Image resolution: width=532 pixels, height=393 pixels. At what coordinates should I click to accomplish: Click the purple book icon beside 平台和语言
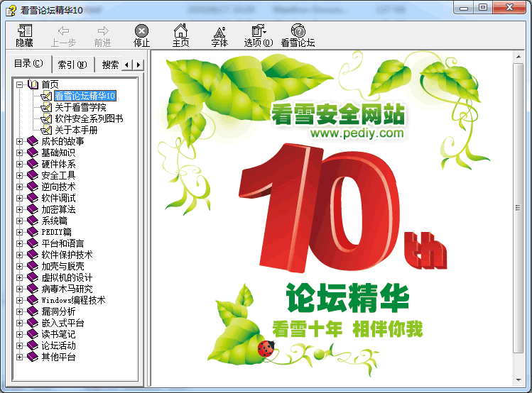tap(33, 243)
